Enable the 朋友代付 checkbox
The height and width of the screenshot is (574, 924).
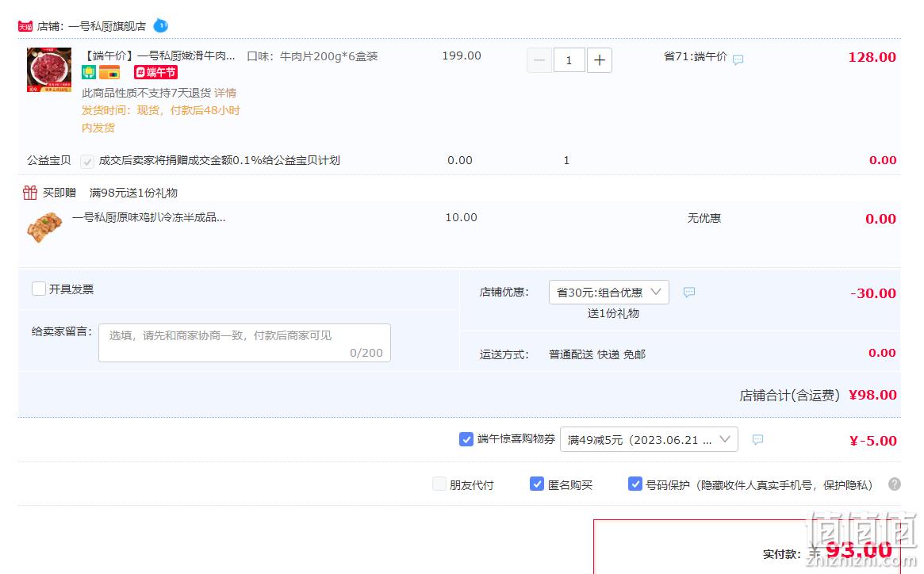coord(439,484)
